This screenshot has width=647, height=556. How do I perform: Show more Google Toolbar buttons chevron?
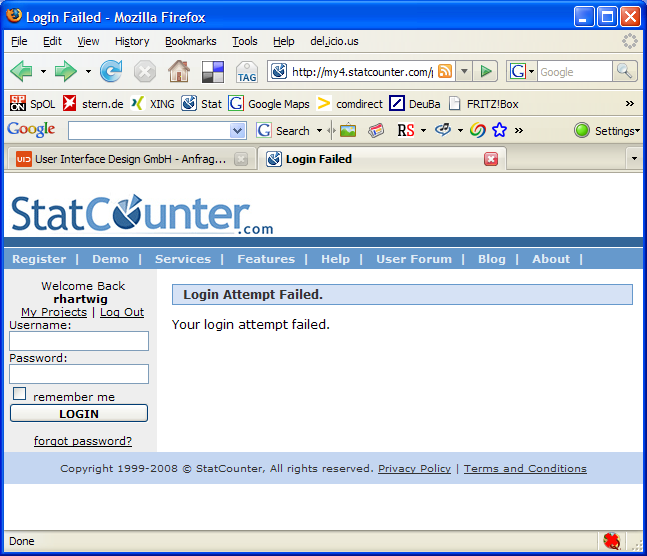(x=519, y=131)
